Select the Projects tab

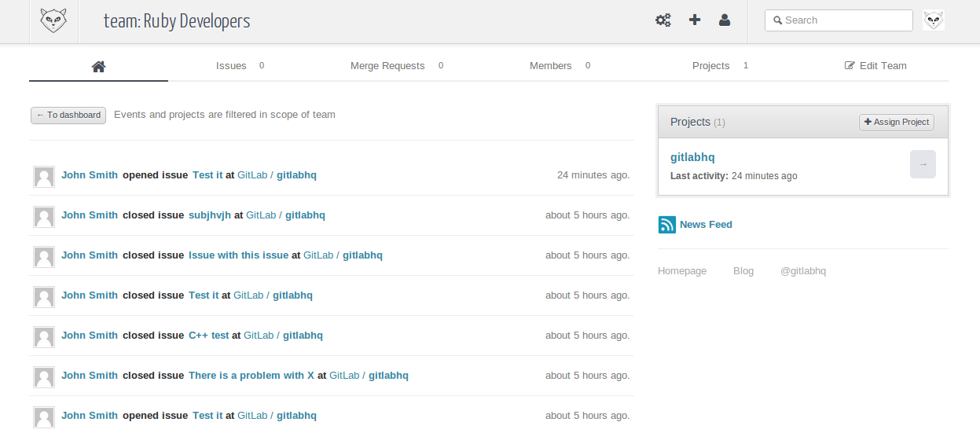point(710,66)
